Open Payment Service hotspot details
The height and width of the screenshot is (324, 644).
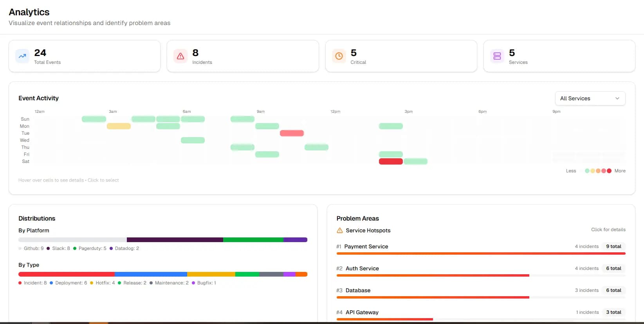pyautogui.click(x=481, y=249)
